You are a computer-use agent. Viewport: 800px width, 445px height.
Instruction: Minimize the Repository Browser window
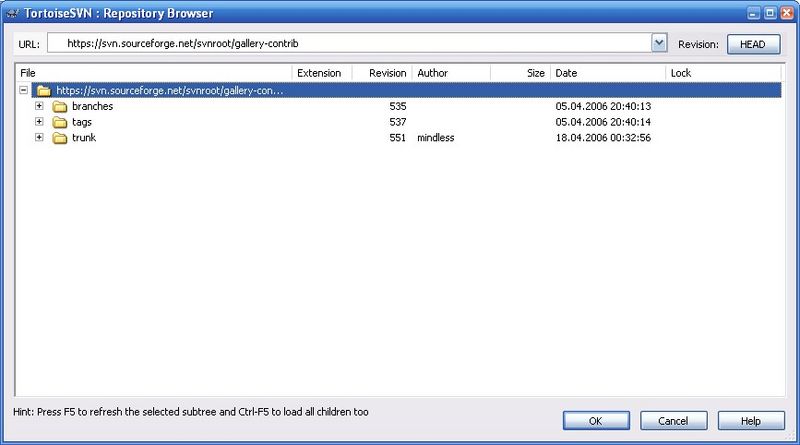coord(754,13)
